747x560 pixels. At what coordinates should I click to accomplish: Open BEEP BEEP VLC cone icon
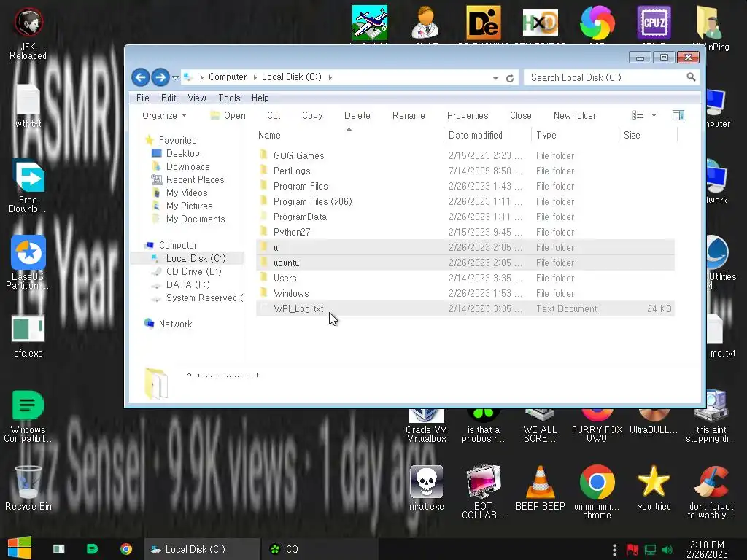click(x=540, y=489)
